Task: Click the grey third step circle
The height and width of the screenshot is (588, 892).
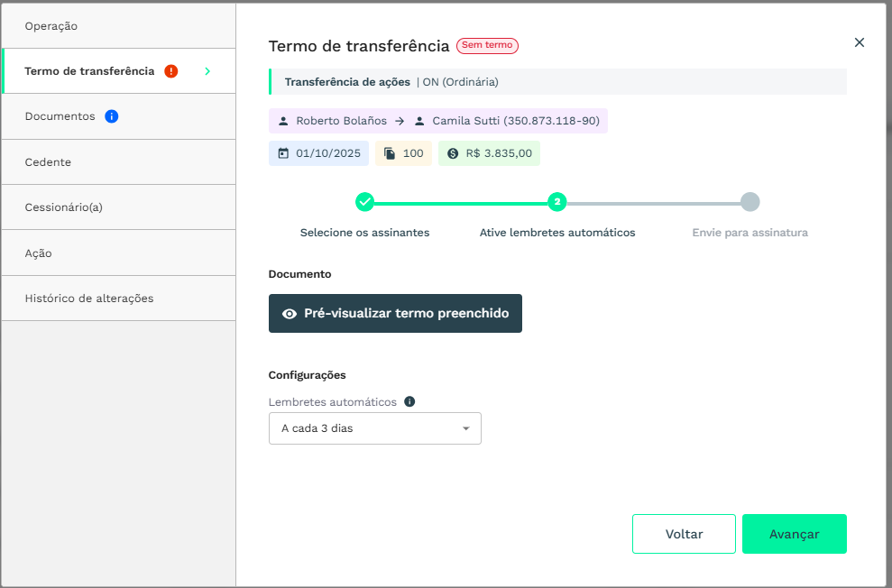Action: tap(749, 202)
